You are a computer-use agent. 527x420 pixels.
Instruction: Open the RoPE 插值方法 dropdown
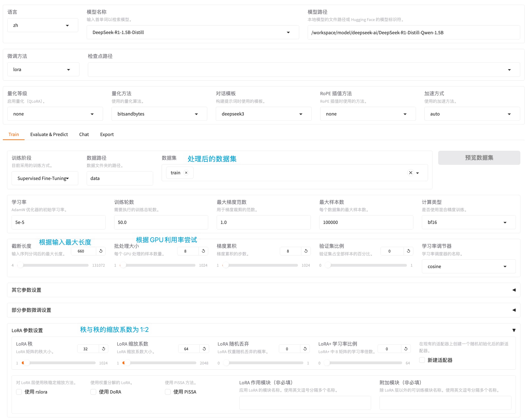pyautogui.click(x=368, y=114)
